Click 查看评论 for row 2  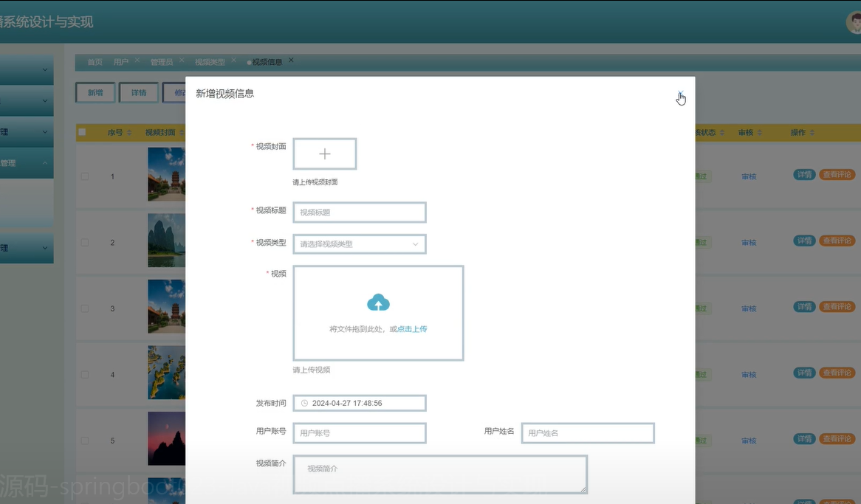point(837,241)
